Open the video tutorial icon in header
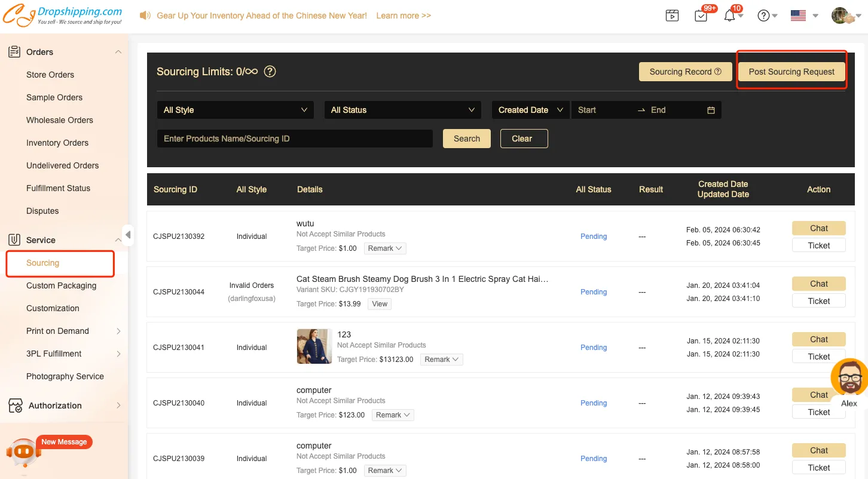The height and width of the screenshot is (479, 868). (x=672, y=16)
